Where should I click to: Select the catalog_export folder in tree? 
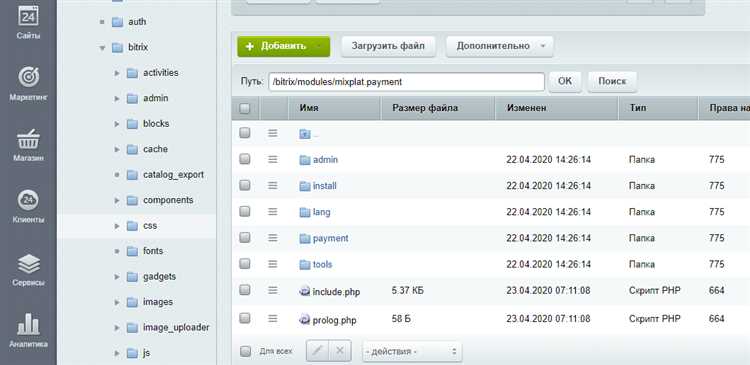click(173, 175)
